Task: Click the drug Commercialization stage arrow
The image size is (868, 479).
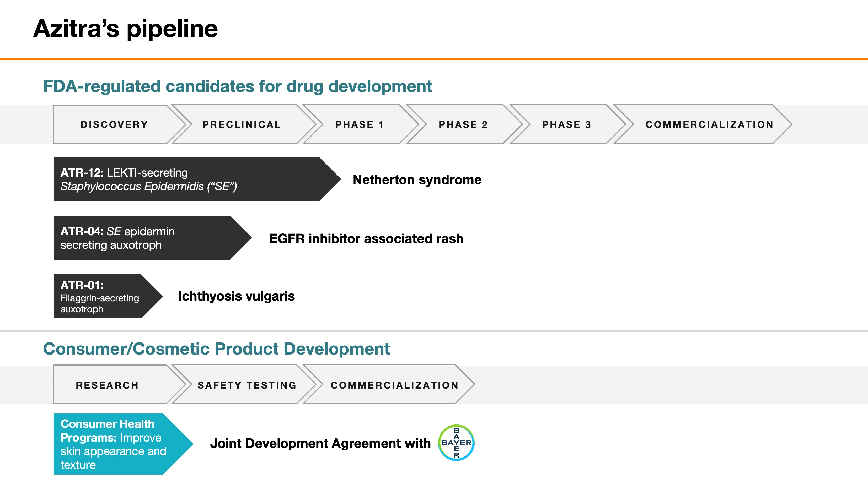Action: (709, 124)
